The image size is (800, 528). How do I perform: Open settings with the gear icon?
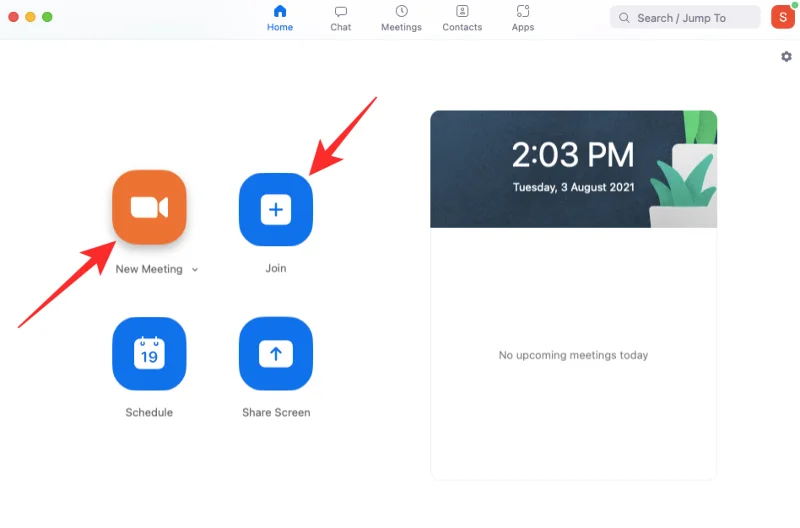(786, 57)
